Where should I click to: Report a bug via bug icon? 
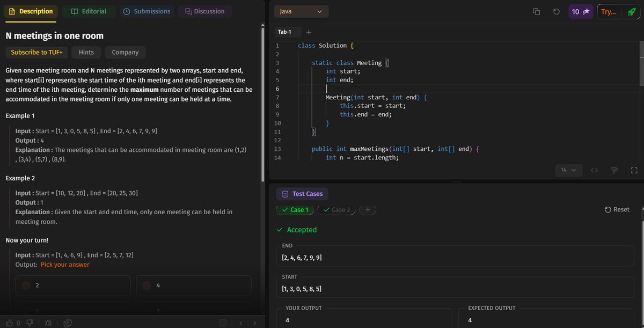(x=48, y=323)
